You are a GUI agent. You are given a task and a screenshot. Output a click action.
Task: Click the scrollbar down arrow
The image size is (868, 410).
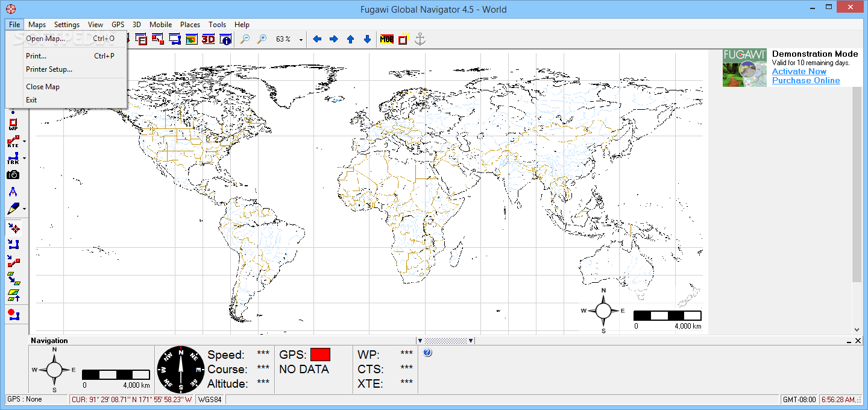coord(857,330)
